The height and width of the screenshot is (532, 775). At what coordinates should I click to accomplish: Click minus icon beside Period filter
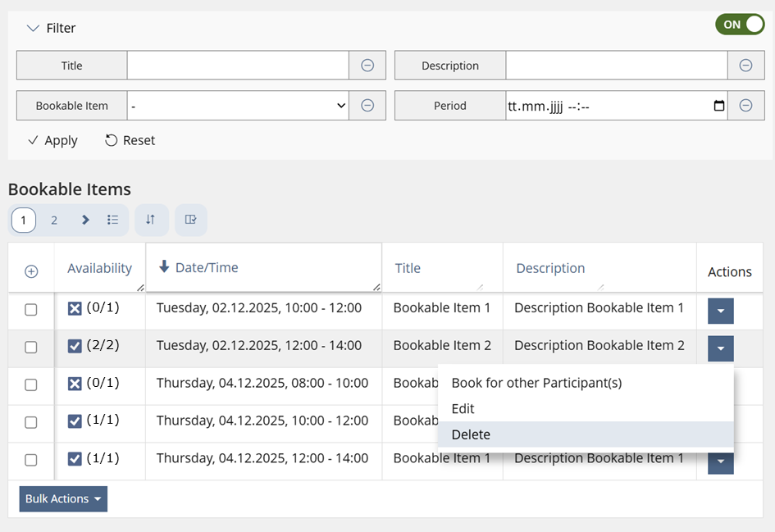pos(745,105)
